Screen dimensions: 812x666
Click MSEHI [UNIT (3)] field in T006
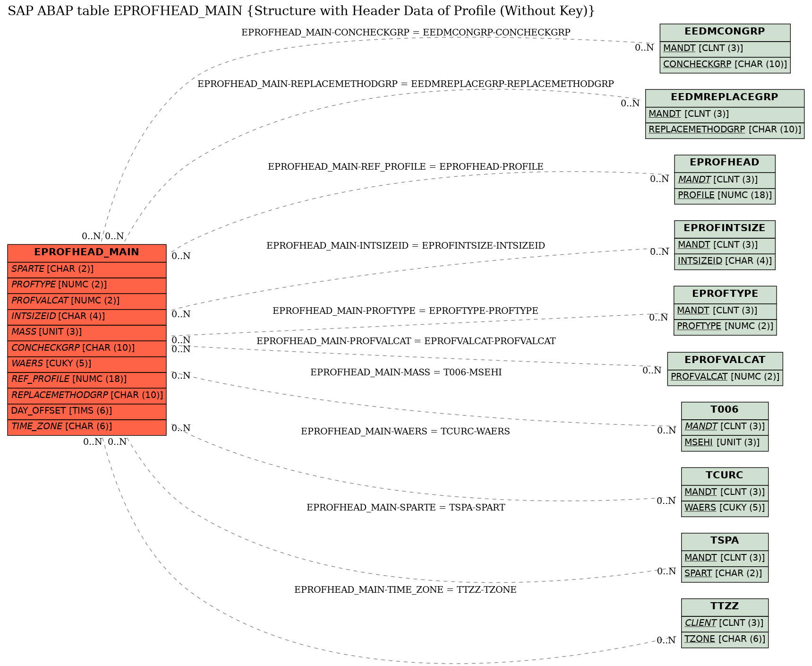pyautogui.click(x=725, y=443)
